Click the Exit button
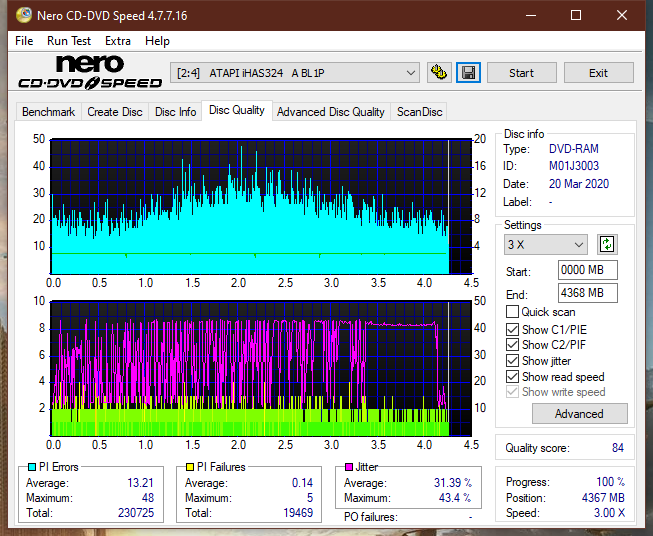Viewport: 653px width, 536px height. point(598,73)
